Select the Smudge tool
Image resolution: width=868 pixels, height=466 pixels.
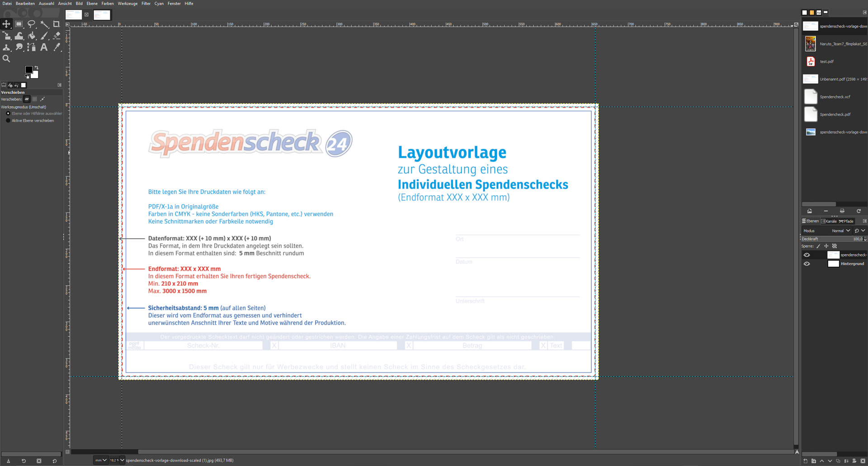pyautogui.click(x=19, y=47)
